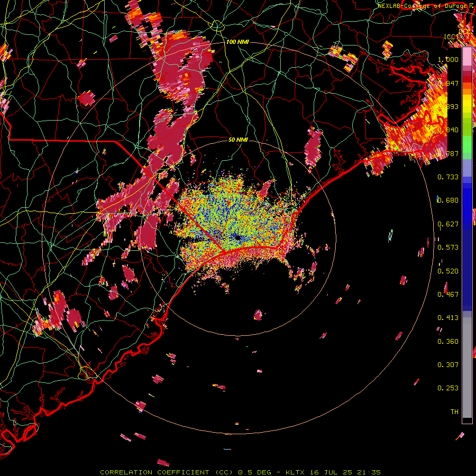Click the 0.680 value on the color scale
This screenshot has height=476, width=476.
(x=448, y=200)
